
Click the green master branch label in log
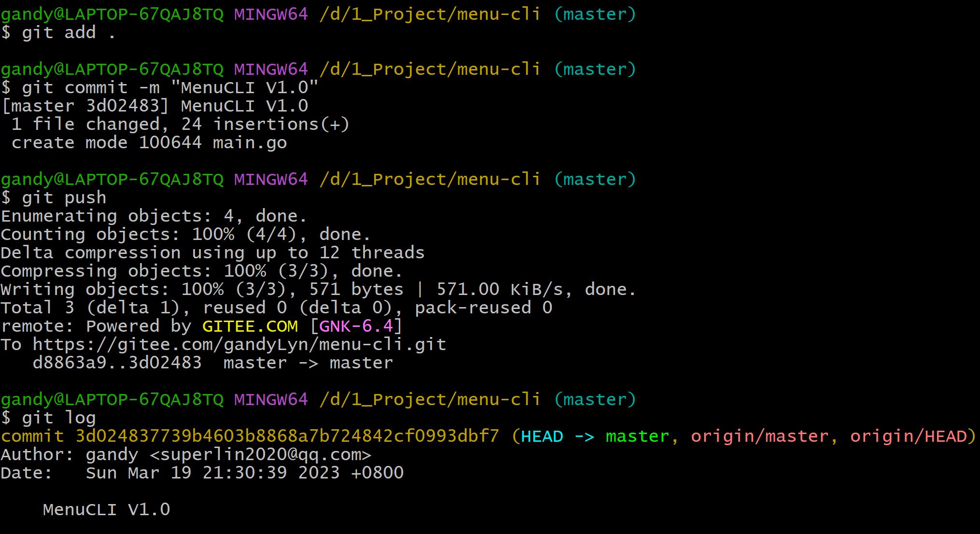coord(637,436)
